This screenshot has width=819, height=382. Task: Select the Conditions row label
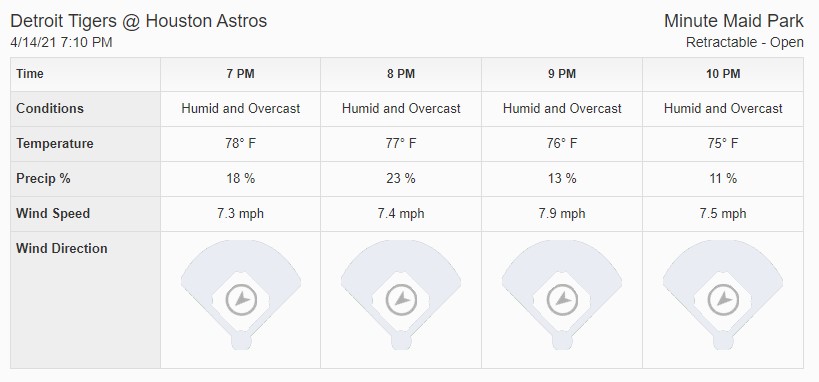point(50,109)
